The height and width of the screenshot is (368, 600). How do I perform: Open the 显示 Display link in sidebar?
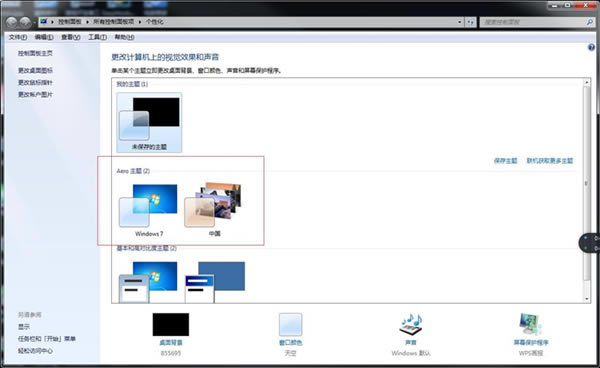point(24,327)
